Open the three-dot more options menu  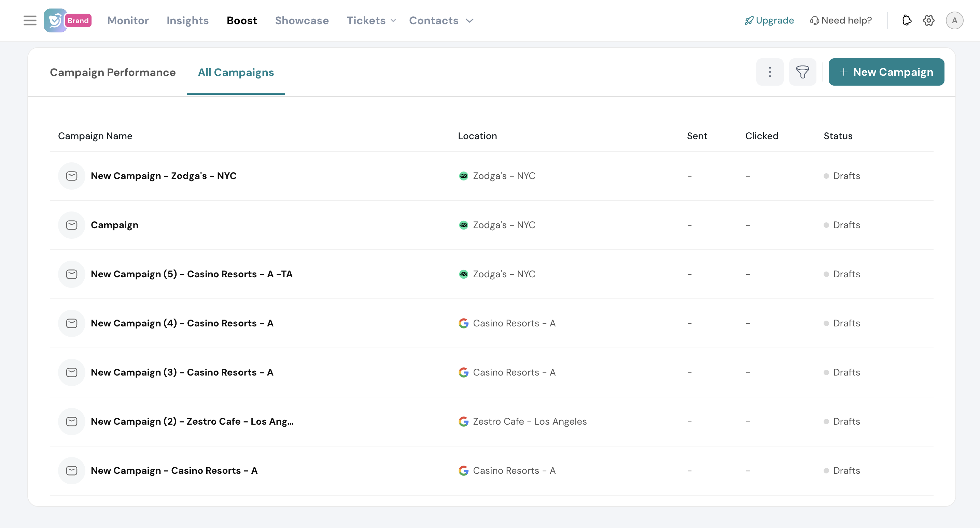tap(770, 72)
